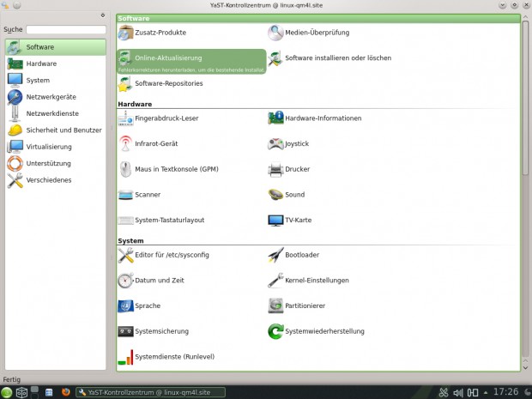Expand hidden system tray icons arrow
Viewport: 532px width, 399px height.
coord(486,393)
